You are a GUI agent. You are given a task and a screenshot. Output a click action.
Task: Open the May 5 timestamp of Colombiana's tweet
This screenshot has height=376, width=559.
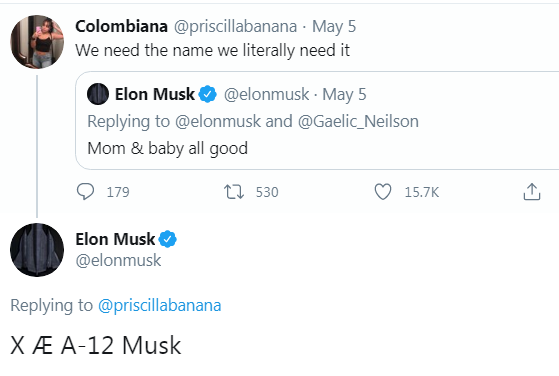pyautogui.click(x=334, y=27)
